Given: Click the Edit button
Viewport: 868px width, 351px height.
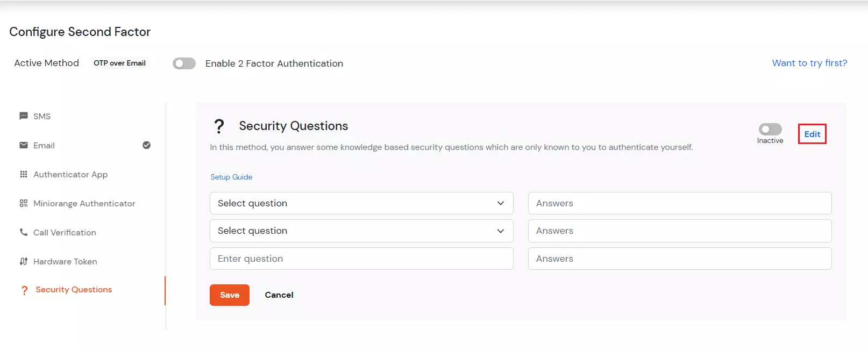Looking at the screenshot, I should click(812, 134).
